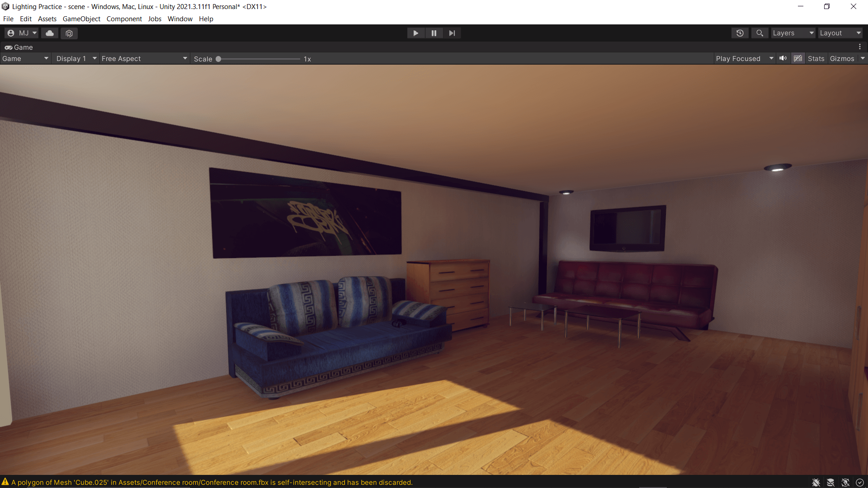The height and width of the screenshot is (488, 868).
Task: Open the Package Manager collab icon
Action: pyautogui.click(x=69, y=33)
